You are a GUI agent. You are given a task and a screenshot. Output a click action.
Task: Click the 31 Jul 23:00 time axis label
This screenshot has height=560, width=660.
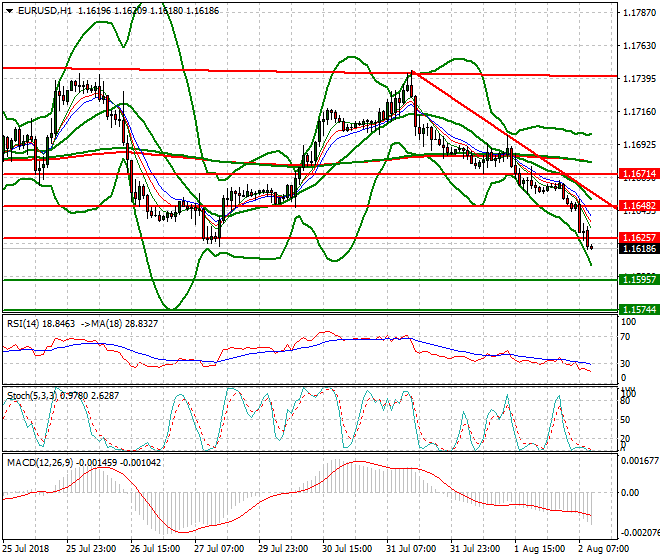tap(475, 549)
